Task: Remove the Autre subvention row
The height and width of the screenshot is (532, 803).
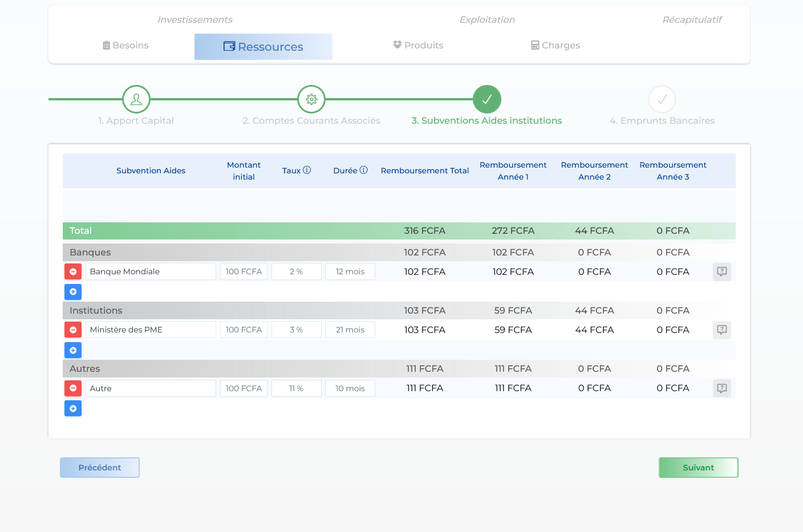Action: click(73, 388)
